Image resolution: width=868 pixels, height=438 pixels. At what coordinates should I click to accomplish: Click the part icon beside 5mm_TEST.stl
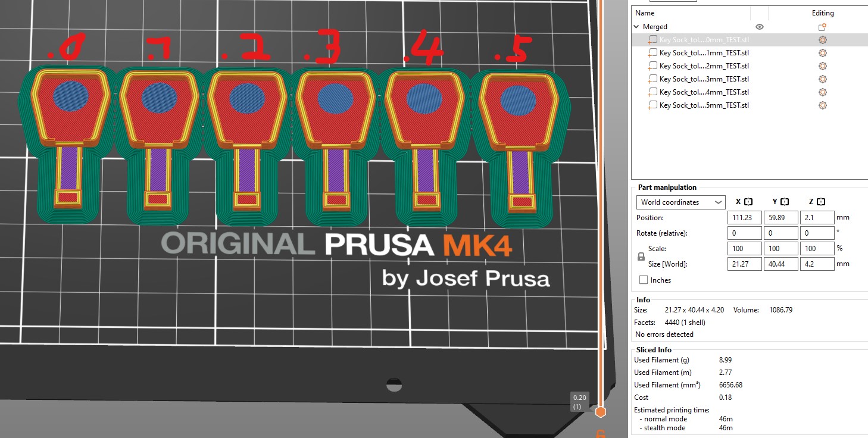(x=653, y=105)
